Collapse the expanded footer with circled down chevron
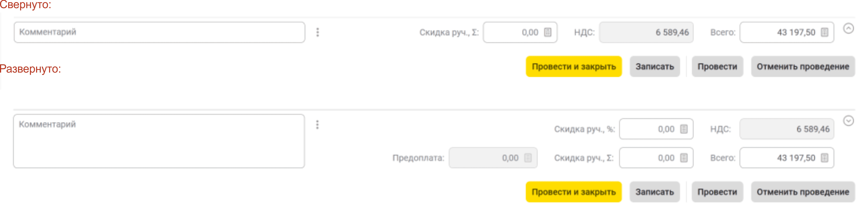This screenshot has height=215, width=868. pos(848,121)
